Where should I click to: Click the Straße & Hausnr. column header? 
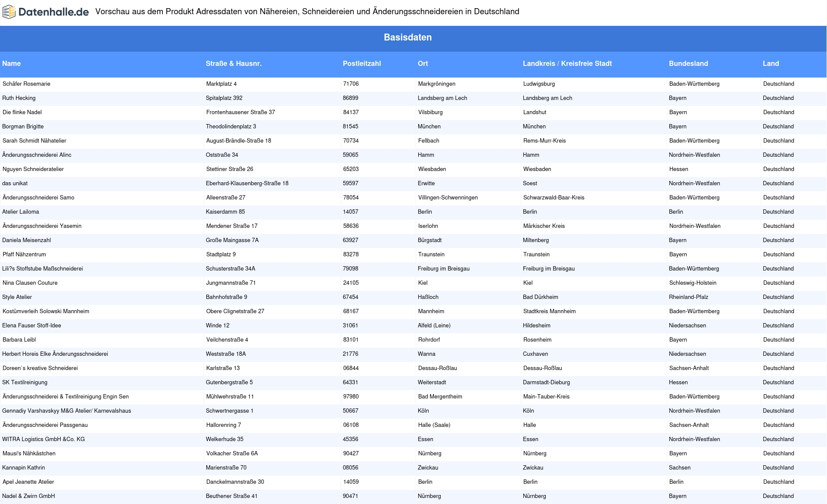click(234, 64)
